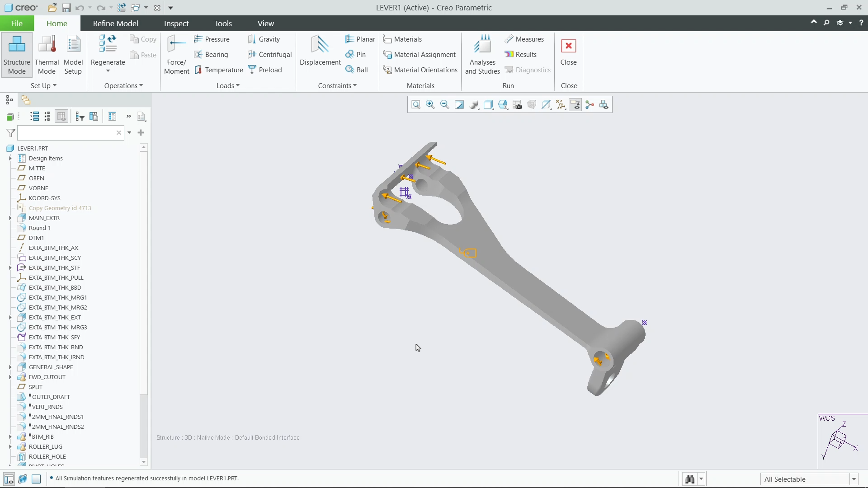Click the Temperature load button
The image size is (868, 488).
[219, 70]
